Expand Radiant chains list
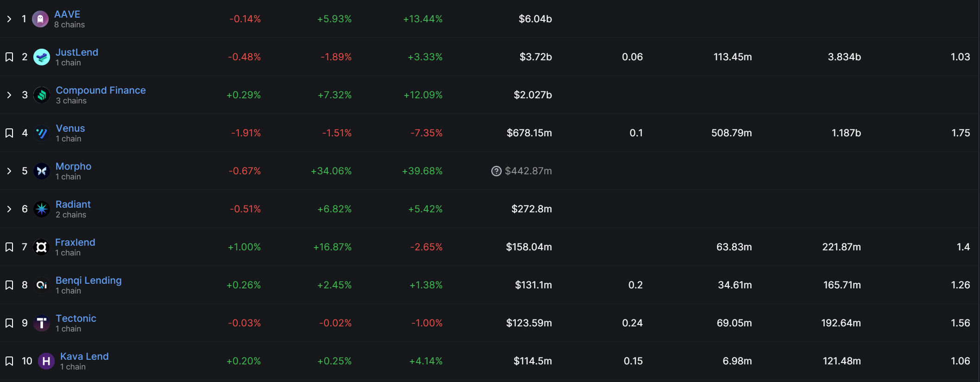Screen dimensions: 980x382 coord(9,209)
